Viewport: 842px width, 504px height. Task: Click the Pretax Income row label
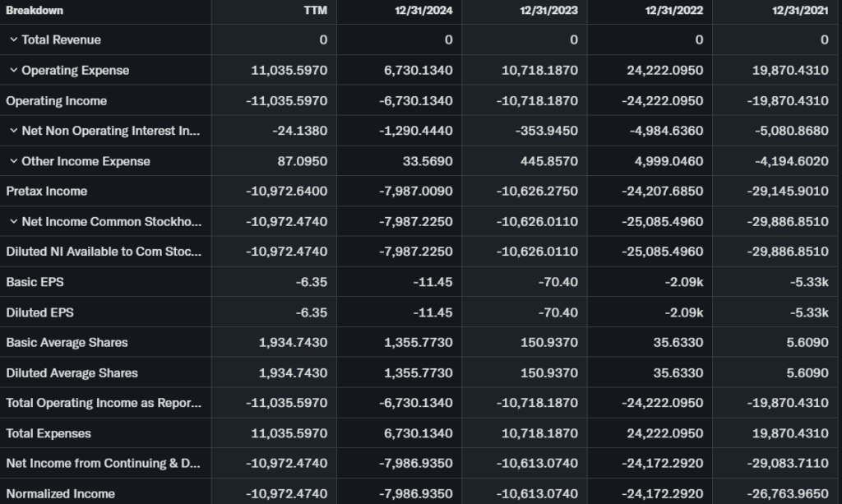[x=46, y=192]
